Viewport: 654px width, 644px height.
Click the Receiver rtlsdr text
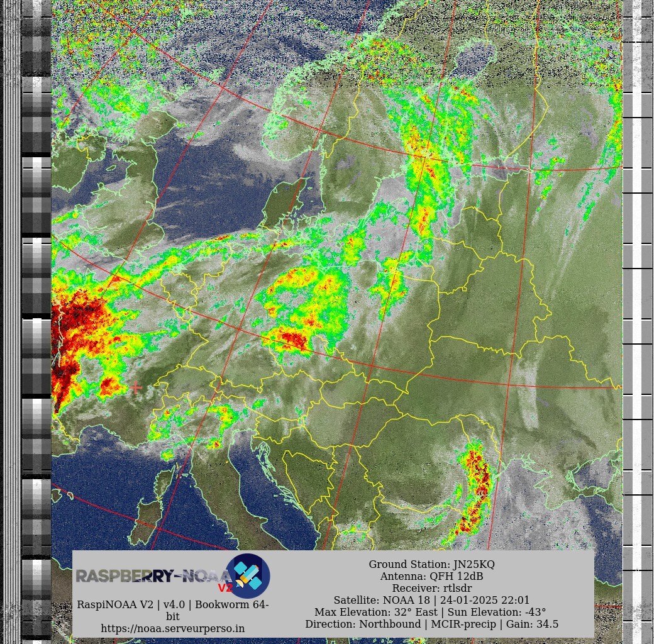pos(431,588)
